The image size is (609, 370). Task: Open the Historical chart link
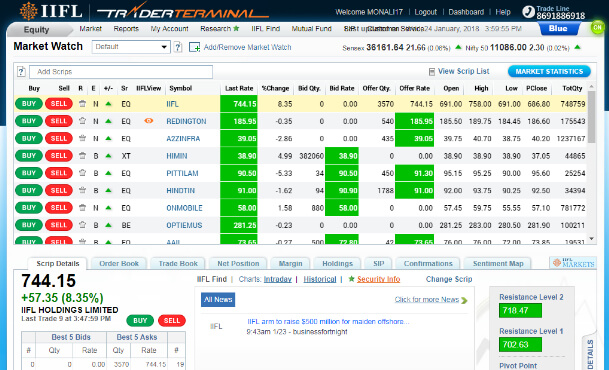point(320,279)
